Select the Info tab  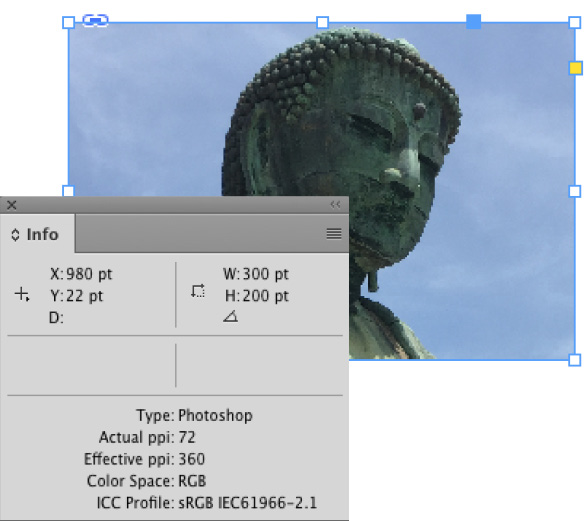coord(37,234)
